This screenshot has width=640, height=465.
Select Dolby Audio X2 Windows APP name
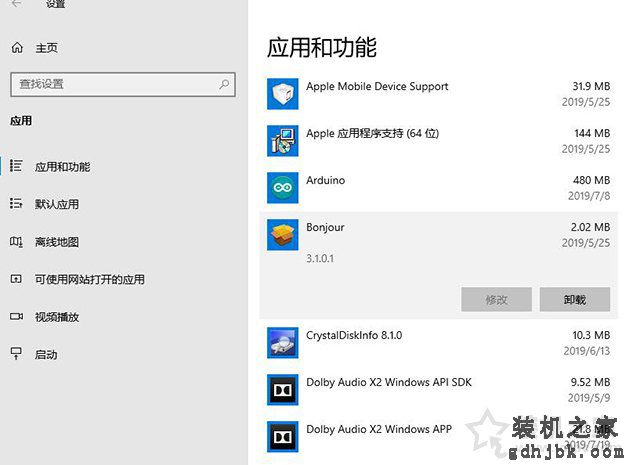point(379,429)
